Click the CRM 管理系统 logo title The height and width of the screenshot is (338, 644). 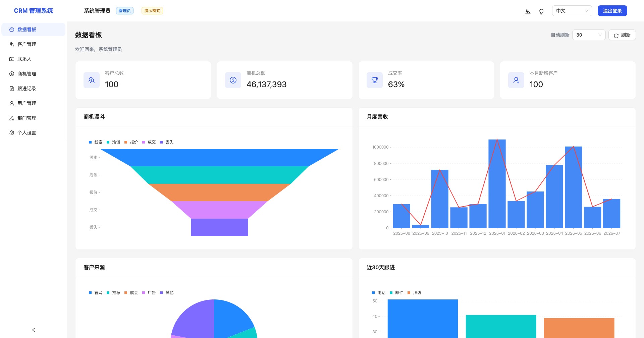pyautogui.click(x=34, y=11)
